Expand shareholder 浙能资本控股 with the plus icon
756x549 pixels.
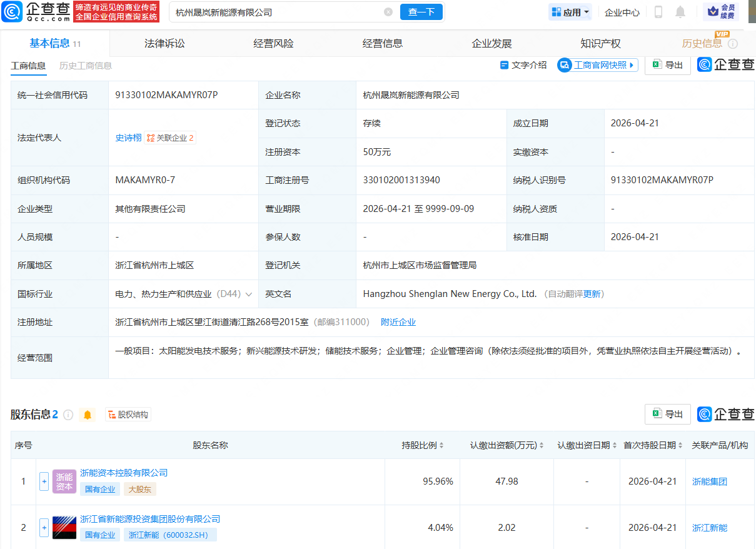[44, 481]
